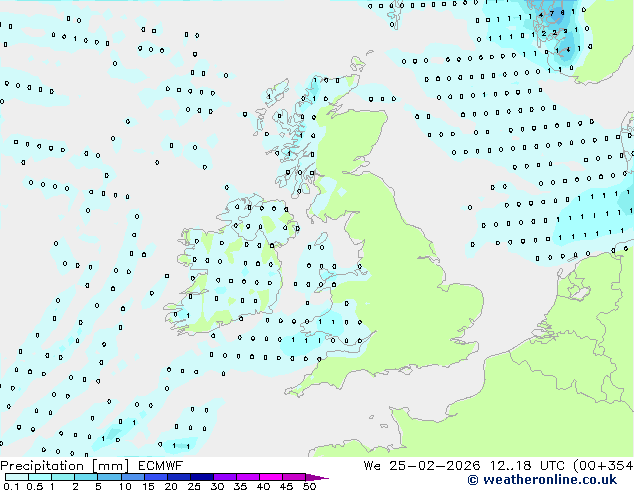
Task: Click the '0.5' legend scale label
Action: pos(35,486)
